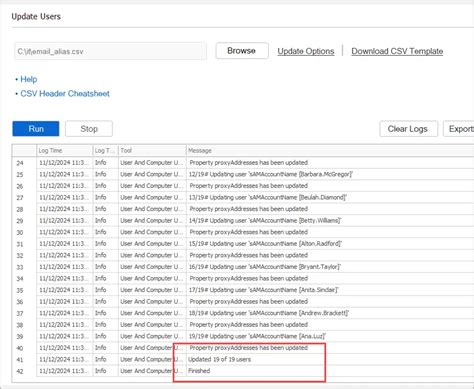Open Download CSV Template link
This screenshot has width=474, height=389.
point(397,51)
